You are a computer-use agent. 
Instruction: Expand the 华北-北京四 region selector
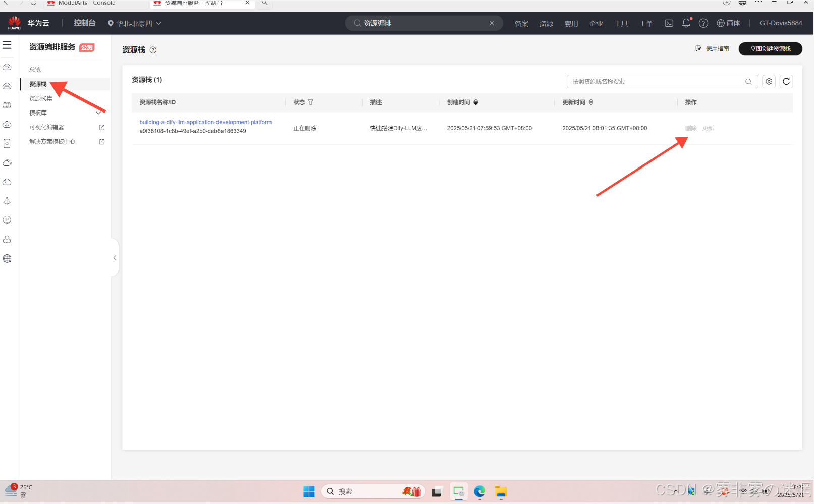coord(135,23)
